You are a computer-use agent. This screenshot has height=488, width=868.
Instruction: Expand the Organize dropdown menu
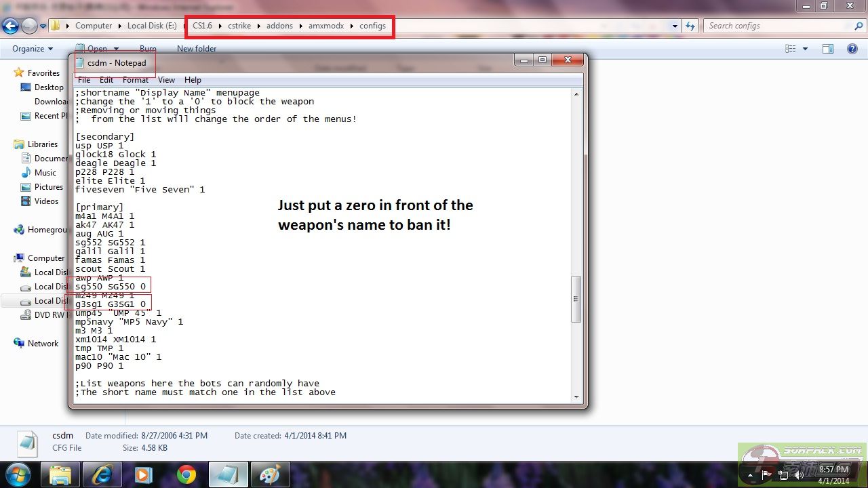[32, 49]
